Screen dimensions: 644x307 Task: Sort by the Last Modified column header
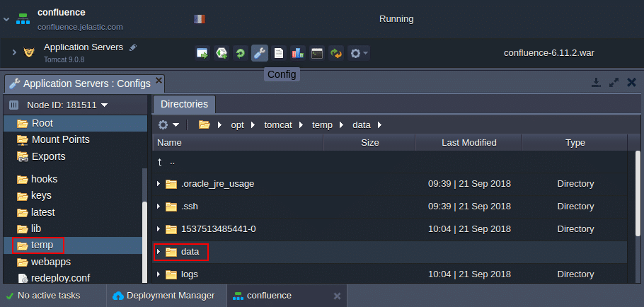point(468,143)
